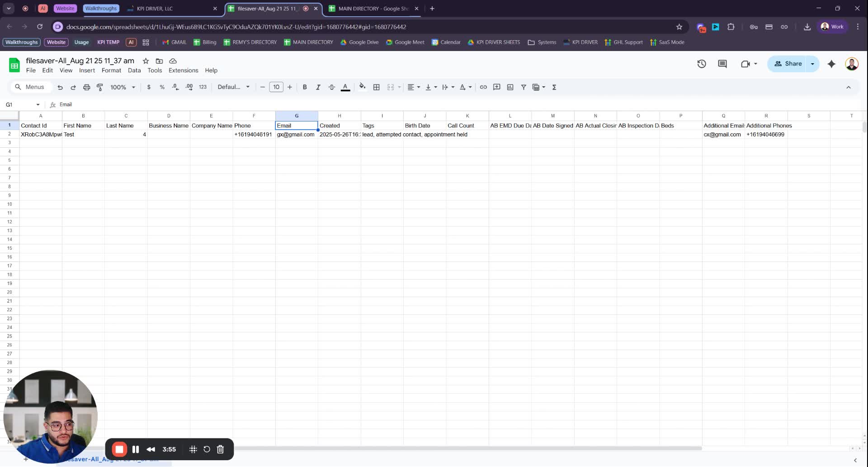
Task: Expand filter views dropdown
Action: (543, 87)
